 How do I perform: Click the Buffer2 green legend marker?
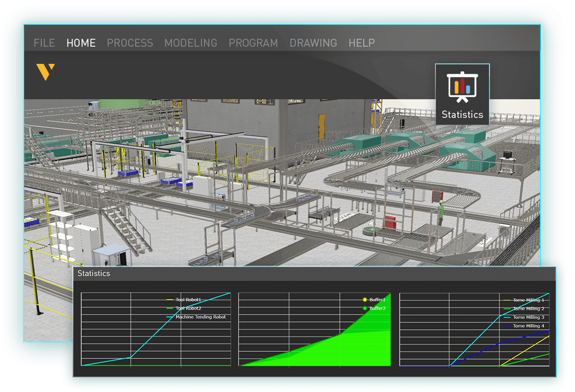[365, 308]
